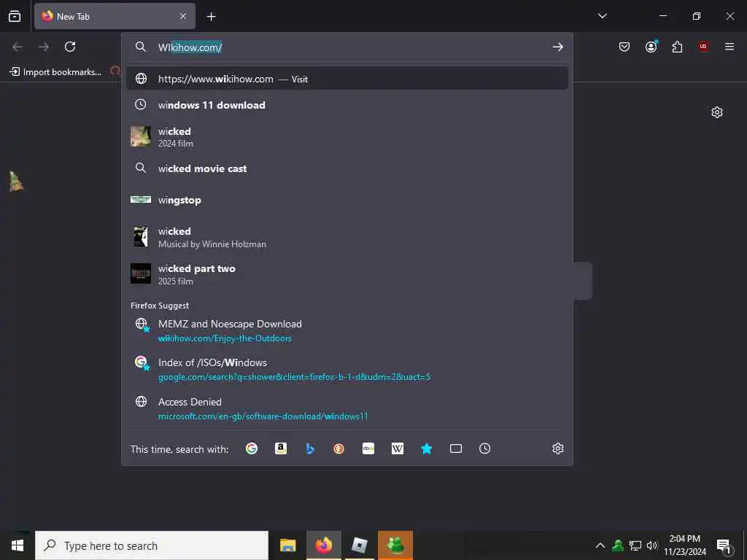Open the uBlock Origin extension icon
The image size is (747, 560).
tap(703, 47)
